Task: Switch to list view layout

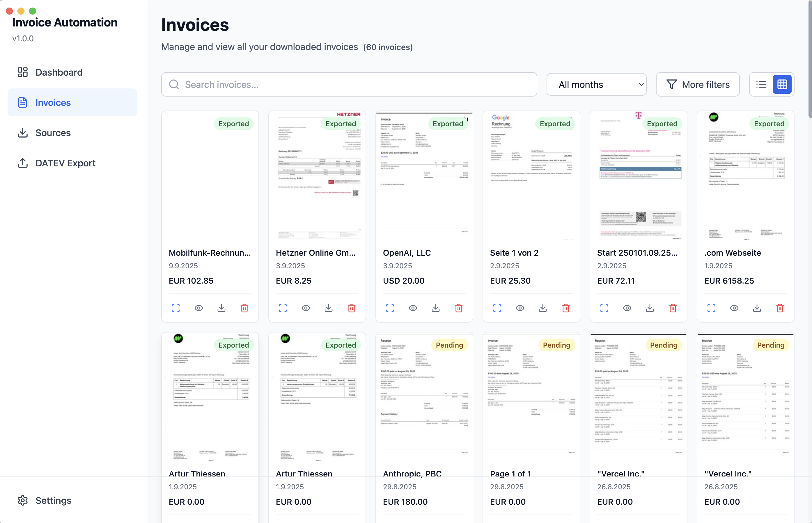Action: point(761,84)
